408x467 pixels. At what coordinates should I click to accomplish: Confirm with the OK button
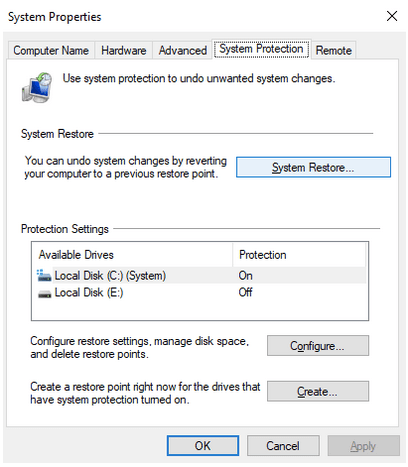[203, 446]
